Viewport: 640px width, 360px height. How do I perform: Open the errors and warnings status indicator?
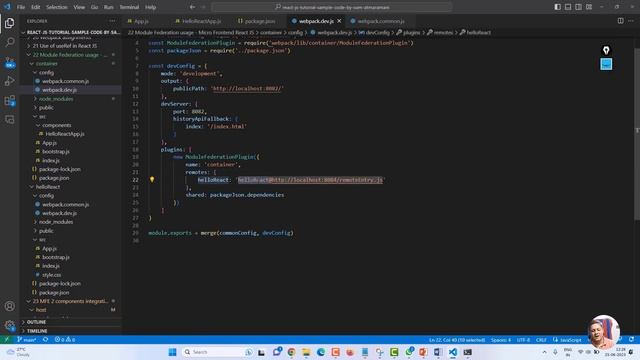64,340
